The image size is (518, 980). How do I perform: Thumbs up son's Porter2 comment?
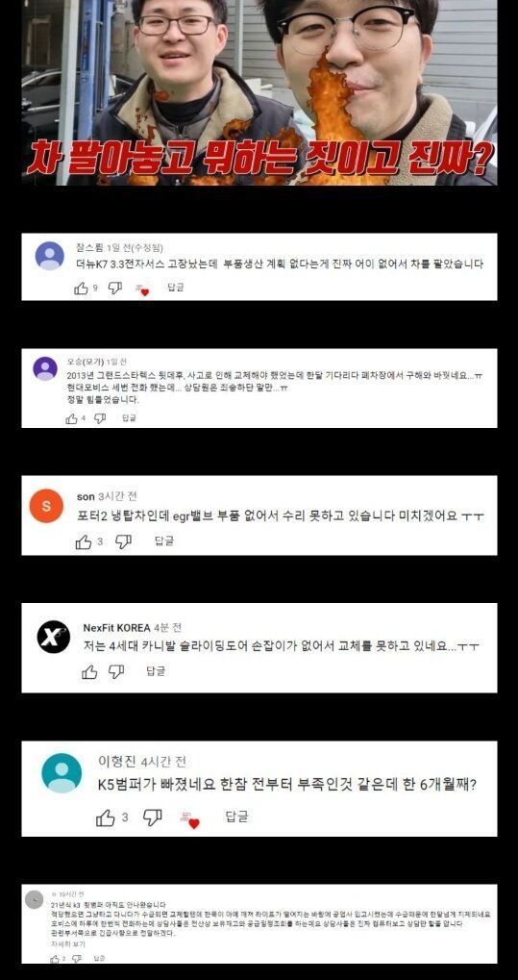tap(83, 541)
